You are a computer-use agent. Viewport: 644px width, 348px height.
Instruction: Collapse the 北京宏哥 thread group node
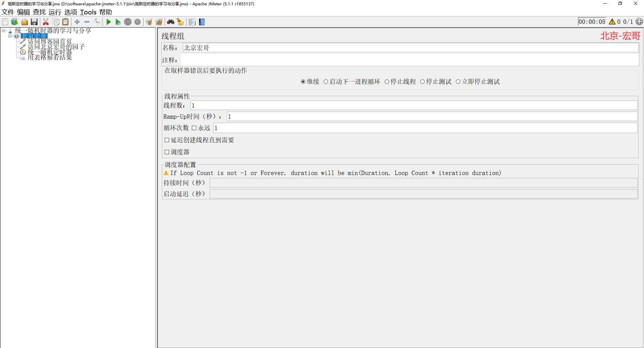tap(10, 36)
